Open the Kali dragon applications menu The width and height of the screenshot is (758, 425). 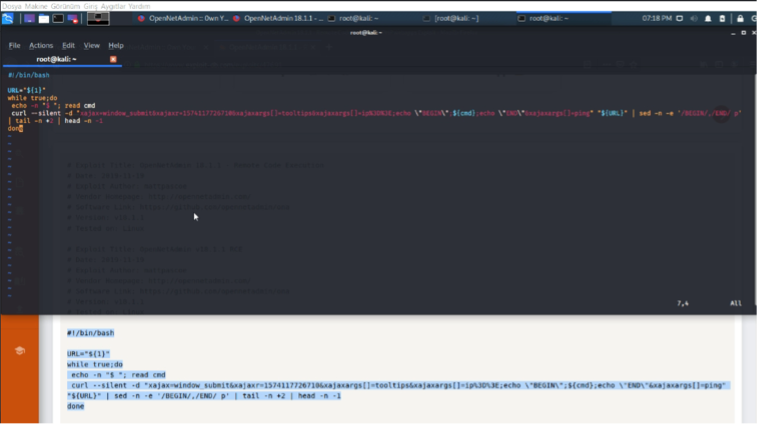[x=8, y=18]
